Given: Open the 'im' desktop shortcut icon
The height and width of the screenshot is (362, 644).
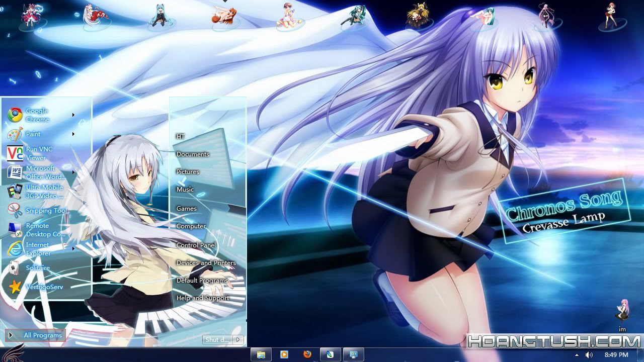Looking at the screenshot, I should coord(622,316).
